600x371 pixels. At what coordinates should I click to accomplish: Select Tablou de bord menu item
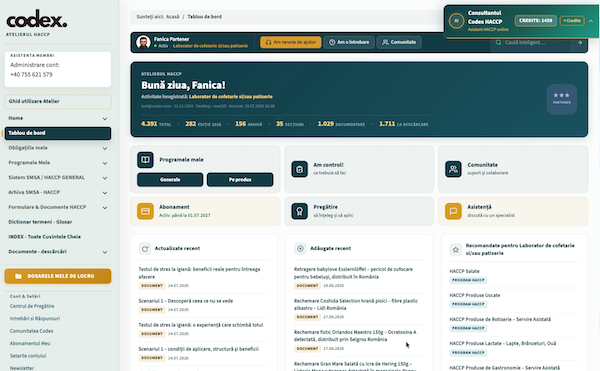pyautogui.click(x=57, y=133)
